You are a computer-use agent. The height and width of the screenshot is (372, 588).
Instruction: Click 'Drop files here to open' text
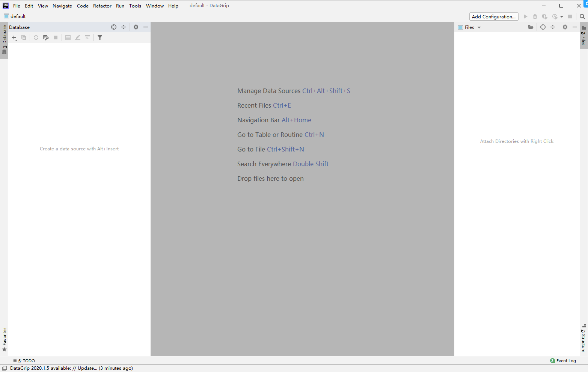click(270, 178)
